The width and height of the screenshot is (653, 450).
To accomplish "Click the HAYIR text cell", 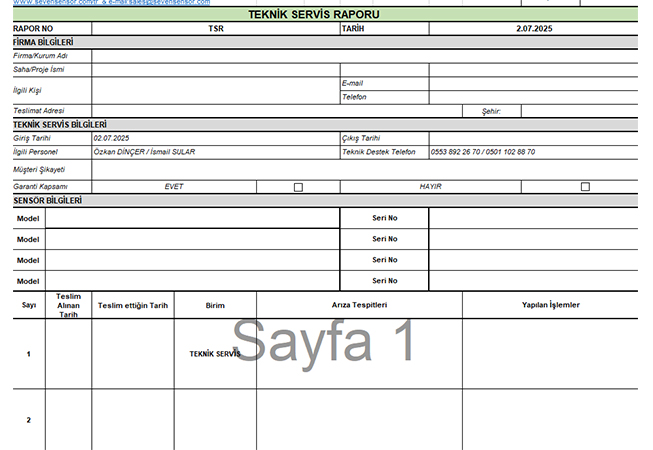I will coord(431,187).
